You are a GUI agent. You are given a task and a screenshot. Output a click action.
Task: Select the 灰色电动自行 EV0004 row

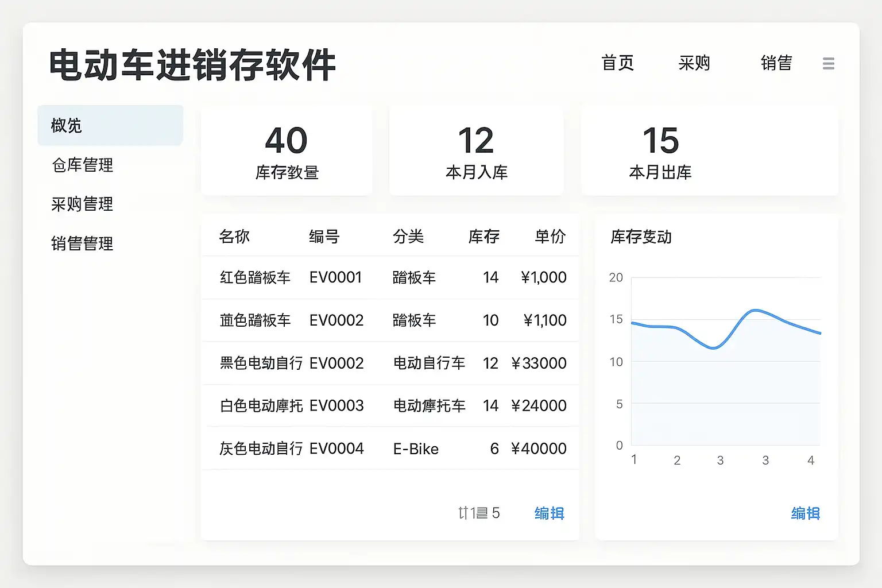tap(390, 448)
